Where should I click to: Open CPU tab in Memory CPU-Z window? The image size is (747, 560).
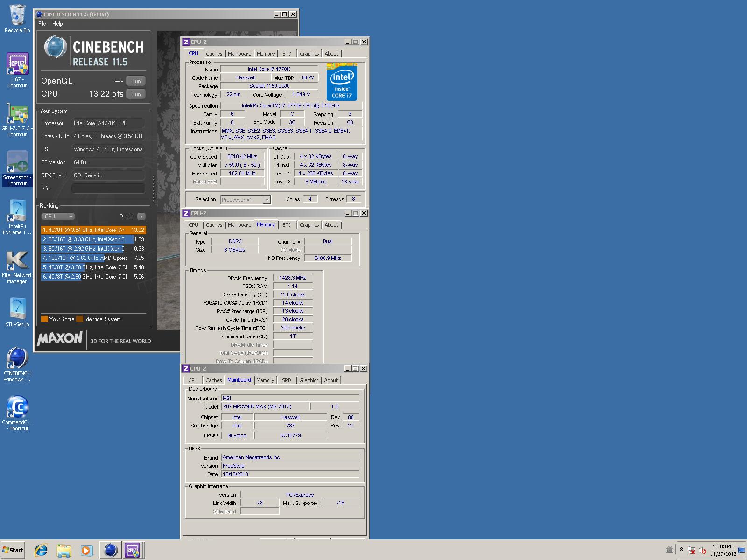pyautogui.click(x=193, y=225)
